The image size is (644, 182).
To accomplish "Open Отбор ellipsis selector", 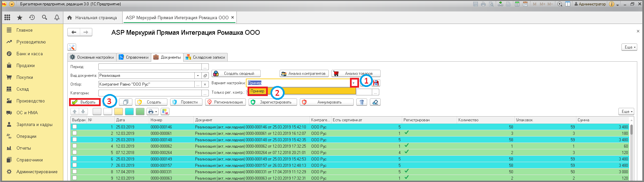I will point(198,84).
